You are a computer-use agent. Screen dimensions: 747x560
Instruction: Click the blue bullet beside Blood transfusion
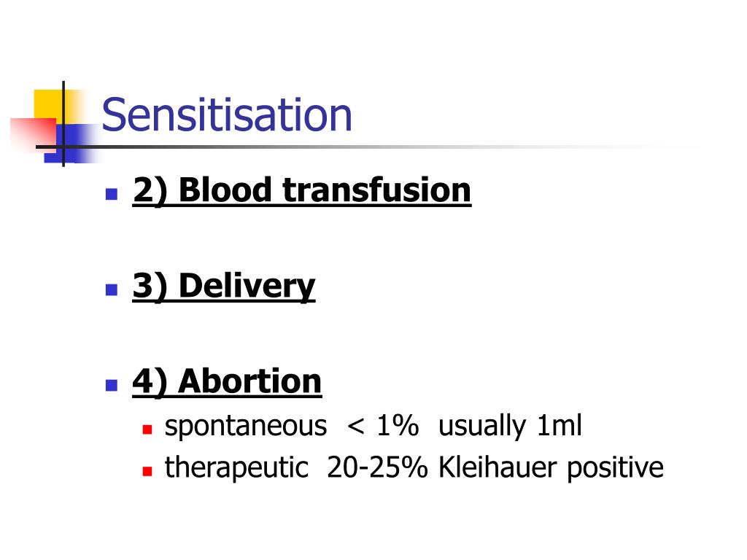click(112, 194)
